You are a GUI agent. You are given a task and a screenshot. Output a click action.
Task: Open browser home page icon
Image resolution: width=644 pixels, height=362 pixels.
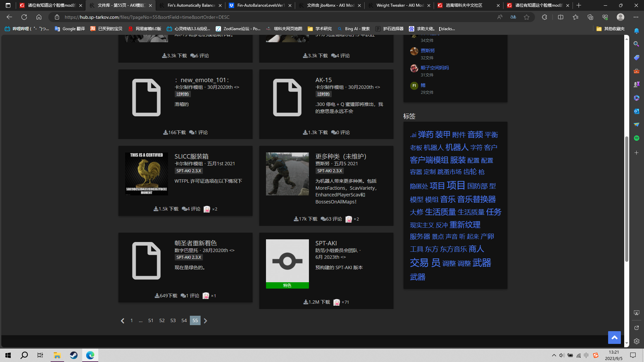(x=39, y=17)
